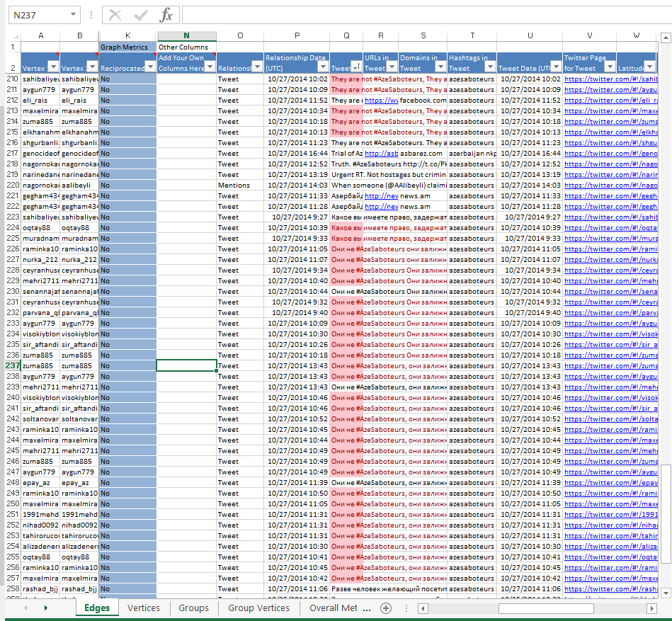The width and height of the screenshot is (672, 621).
Task: Open Latitude column filter dropdown
Action: point(650,67)
